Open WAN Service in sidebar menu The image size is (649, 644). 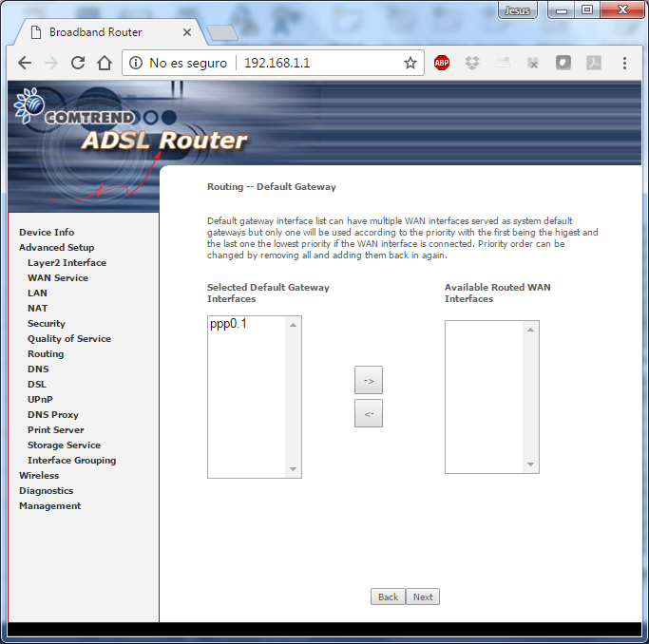click(58, 277)
